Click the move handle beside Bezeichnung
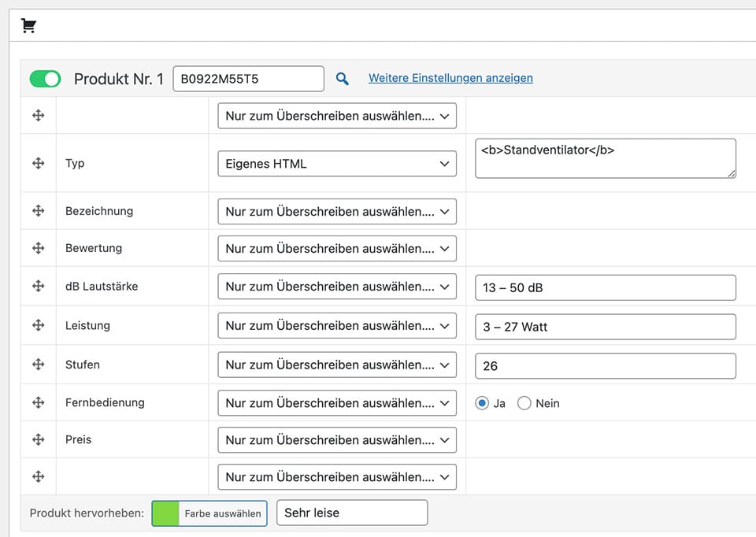 pos(38,211)
